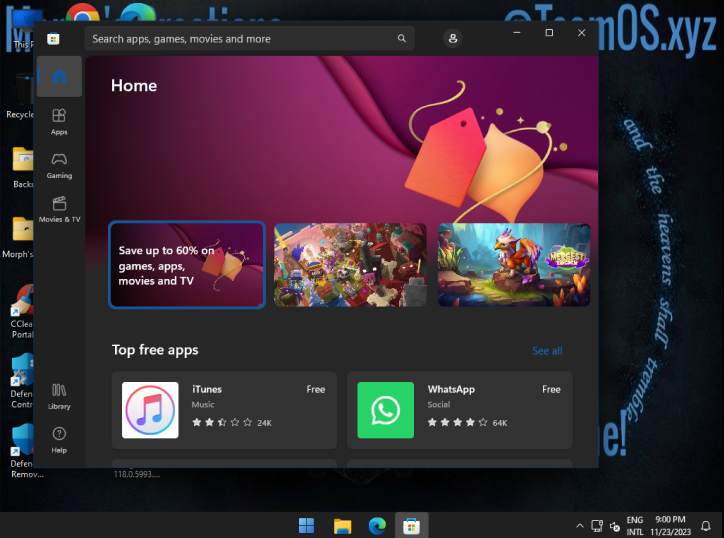This screenshot has width=724, height=538.
Task: Select the Backup folder on desktop
Action: (x=23, y=168)
